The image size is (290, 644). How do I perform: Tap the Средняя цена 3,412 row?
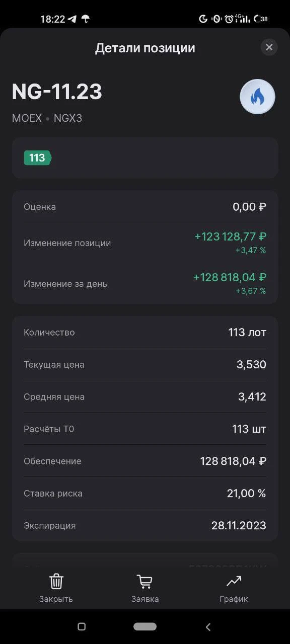pyautogui.click(x=145, y=396)
